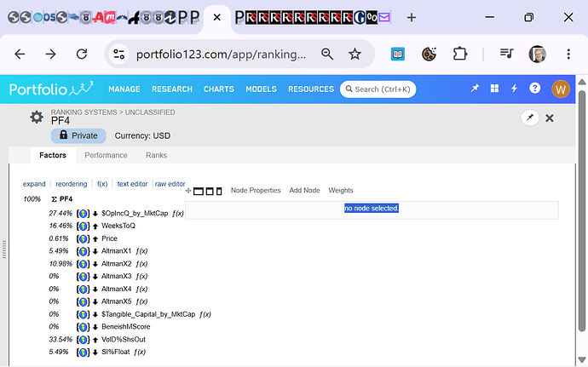Toggle direction arrow of AltmanX2 node
The image size is (588, 367).
[95, 264]
